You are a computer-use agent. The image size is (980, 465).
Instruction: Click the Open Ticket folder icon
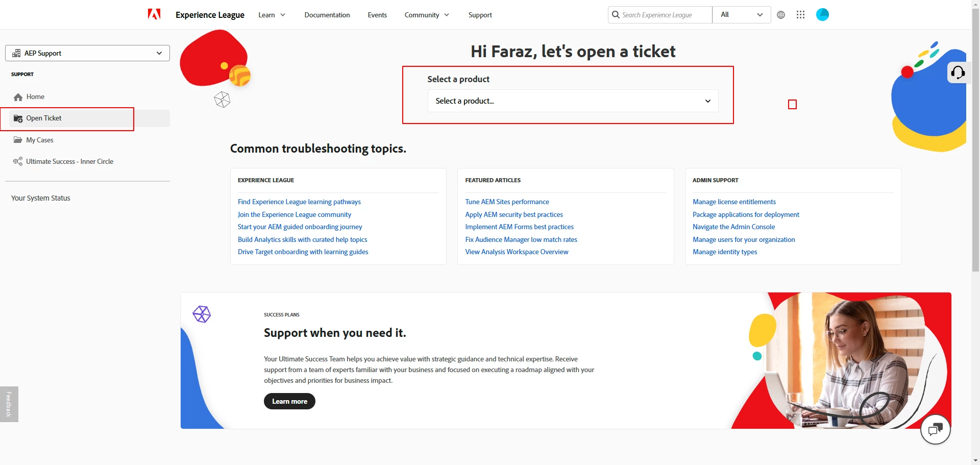point(18,118)
